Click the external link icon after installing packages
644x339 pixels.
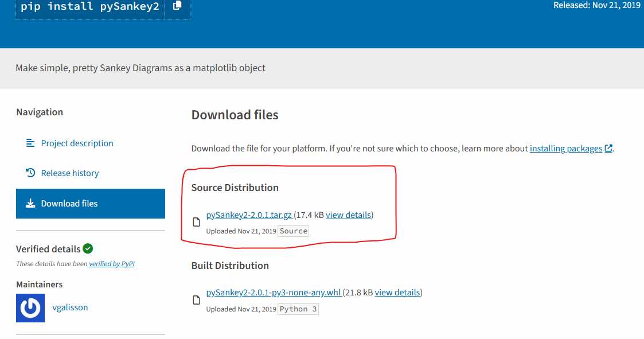click(x=608, y=149)
